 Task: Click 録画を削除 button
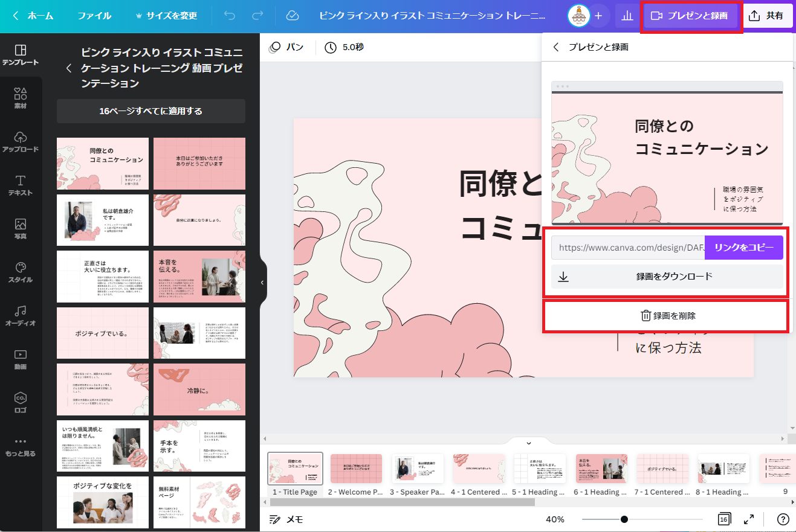[667, 315]
